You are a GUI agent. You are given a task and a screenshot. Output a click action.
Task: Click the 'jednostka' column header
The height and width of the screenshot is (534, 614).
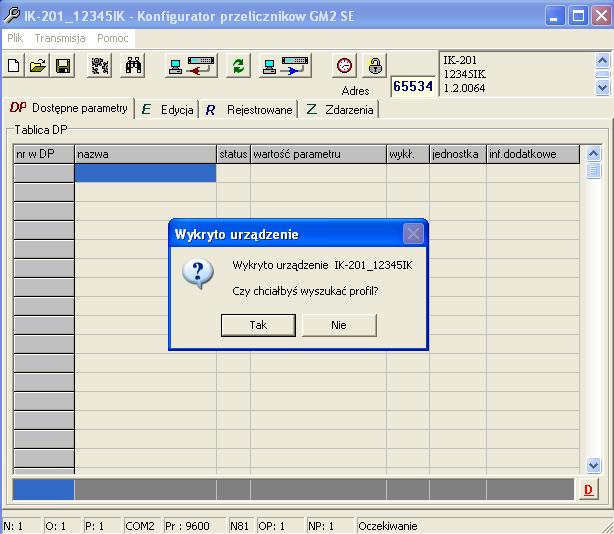[458, 154]
